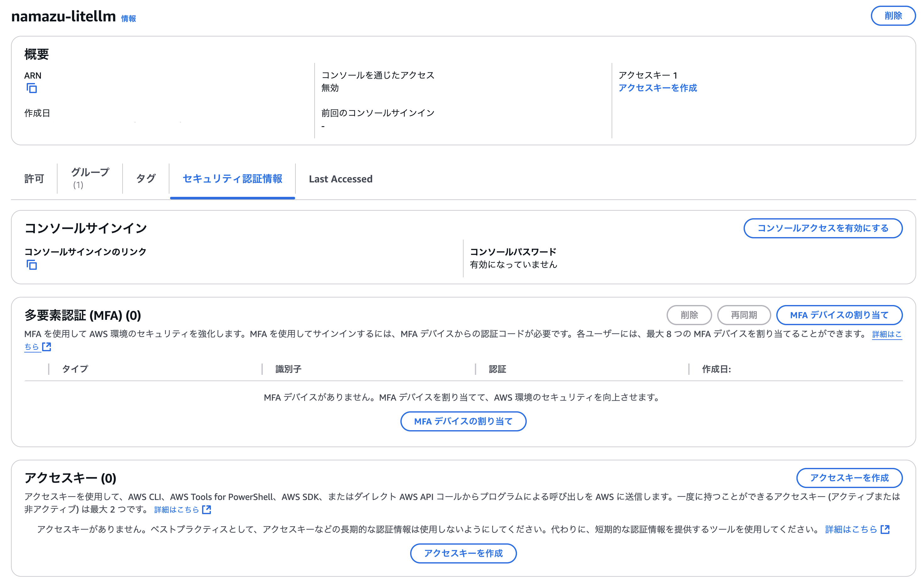Open external link icon after access key limit text
Image resolution: width=924 pixels, height=583 pixels.
point(206,509)
